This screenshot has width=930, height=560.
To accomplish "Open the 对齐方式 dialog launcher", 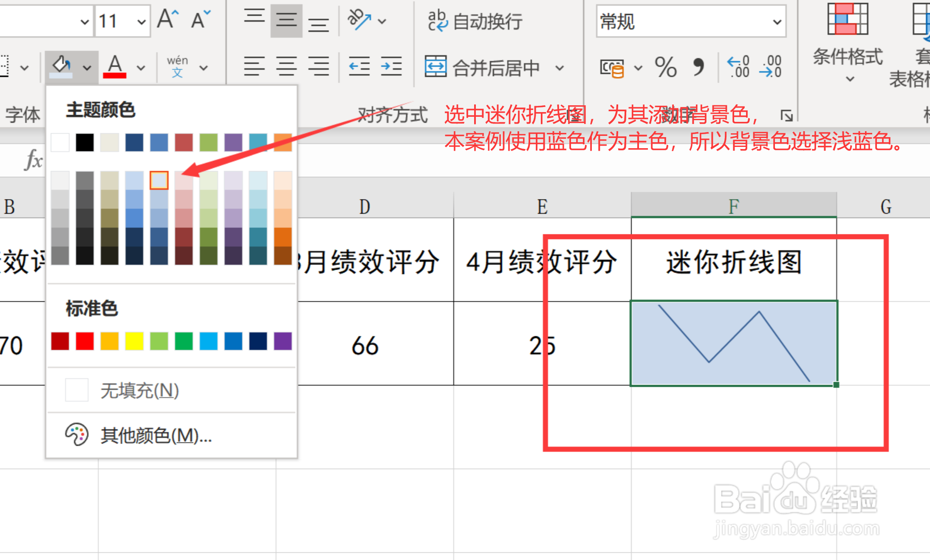I will 788,115.
